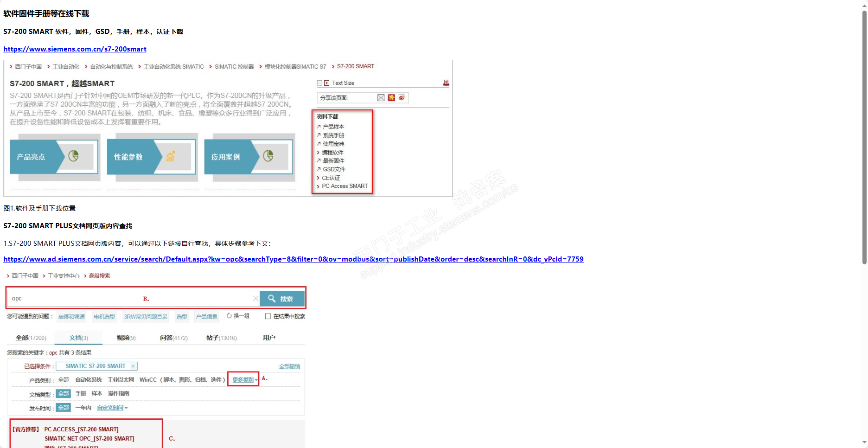868x448 pixels.
Task: Filter publish time to 一年内
Action: [83, 408]
